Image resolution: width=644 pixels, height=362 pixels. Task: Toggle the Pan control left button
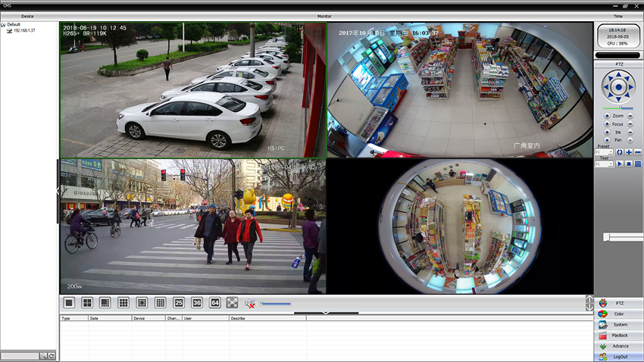(x=606, y=140)
